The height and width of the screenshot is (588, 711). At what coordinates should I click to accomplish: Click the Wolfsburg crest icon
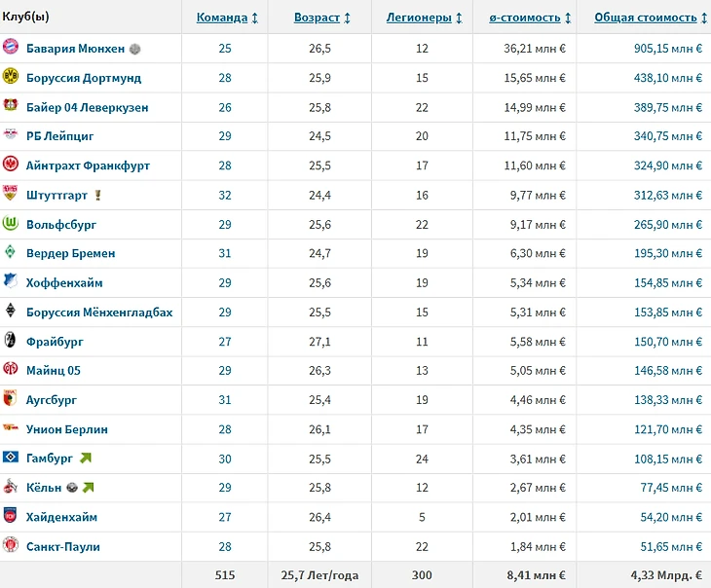coord(10,223)
